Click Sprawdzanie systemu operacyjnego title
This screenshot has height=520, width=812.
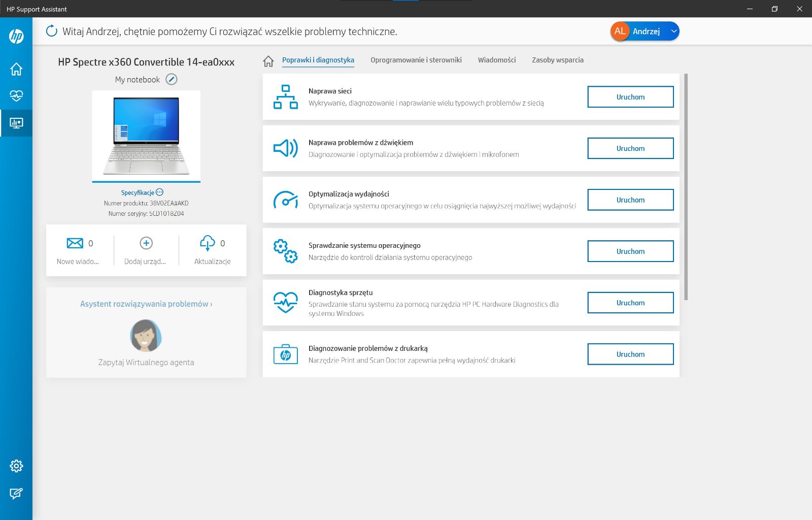(x=364, y=245)
